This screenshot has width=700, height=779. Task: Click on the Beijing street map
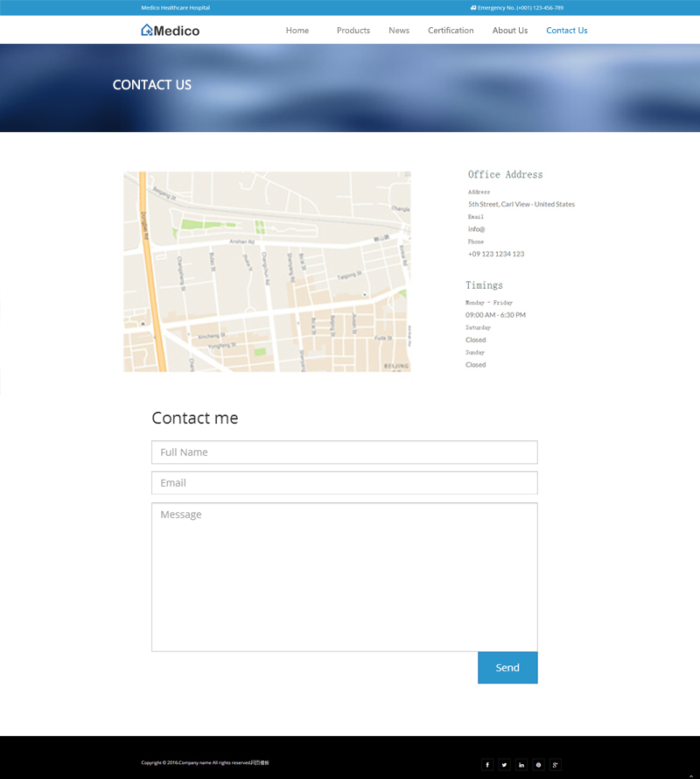pos(267,271)
